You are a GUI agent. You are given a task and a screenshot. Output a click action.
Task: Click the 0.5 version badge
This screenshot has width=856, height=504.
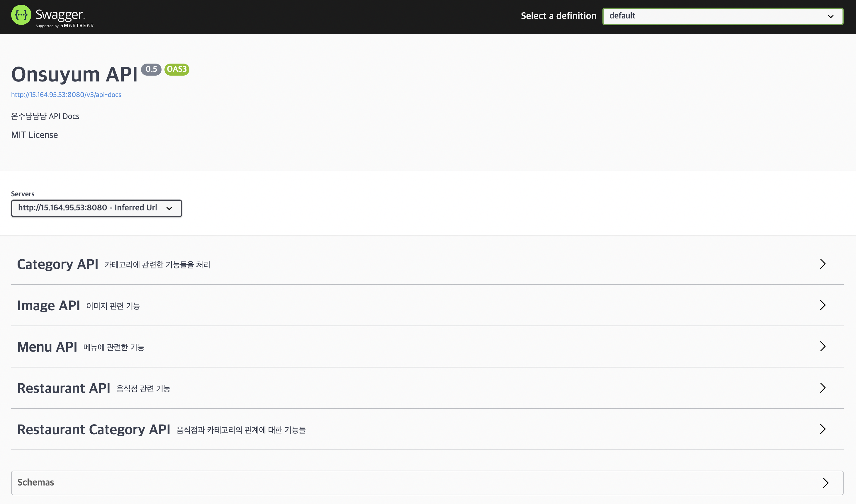(x=151, y=69)
